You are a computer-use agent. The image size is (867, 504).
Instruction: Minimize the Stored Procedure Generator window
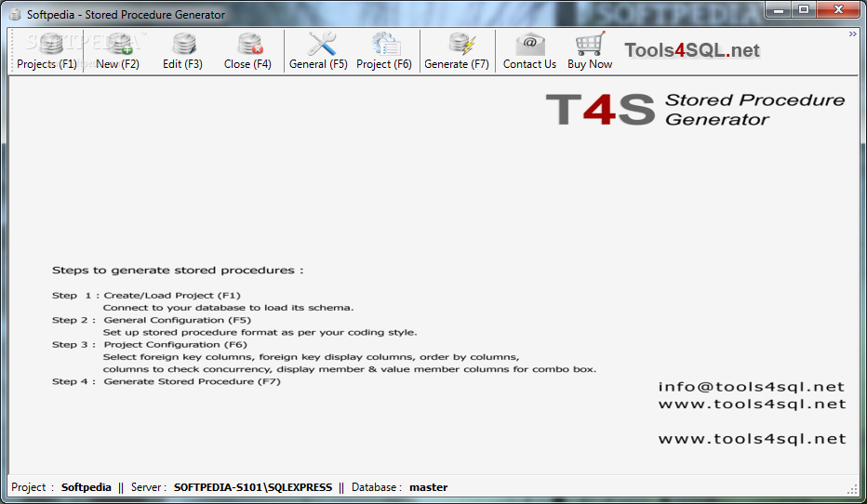779,10
